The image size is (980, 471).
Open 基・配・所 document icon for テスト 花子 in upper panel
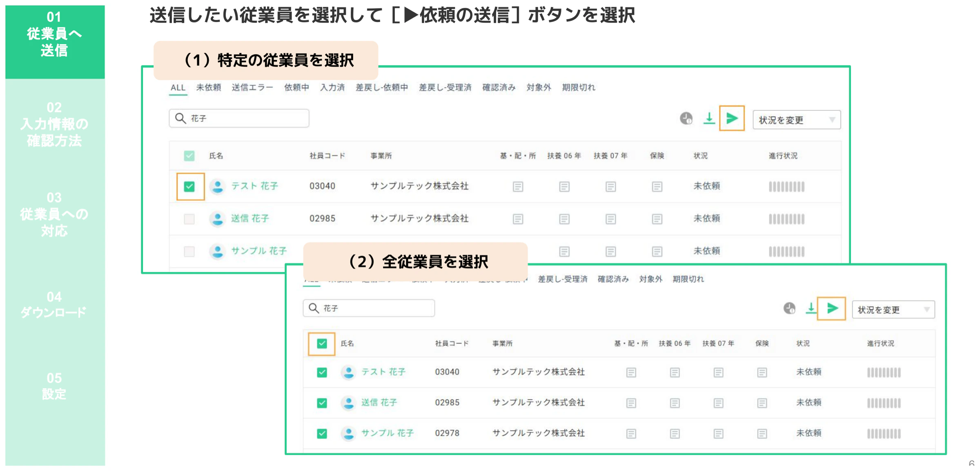518,187
